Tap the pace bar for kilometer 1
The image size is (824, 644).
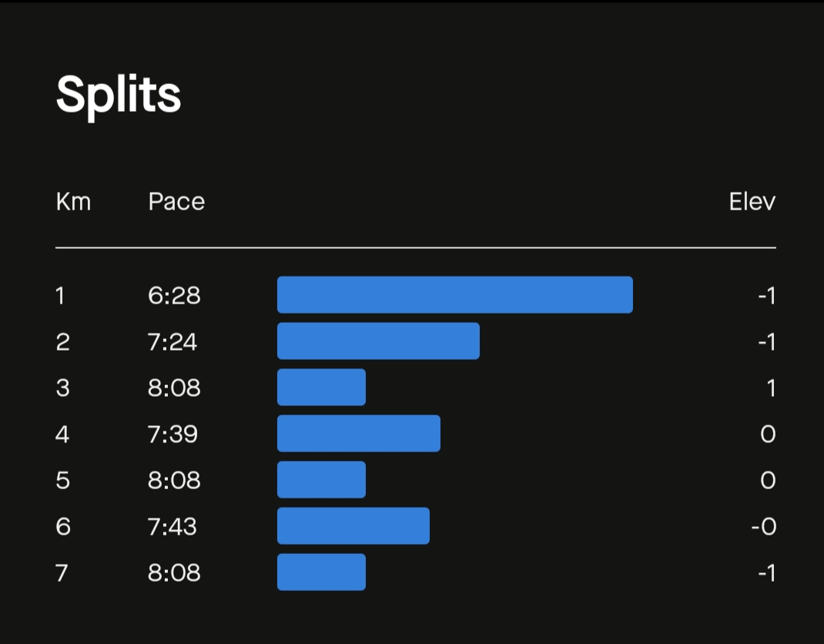point(455,295)
